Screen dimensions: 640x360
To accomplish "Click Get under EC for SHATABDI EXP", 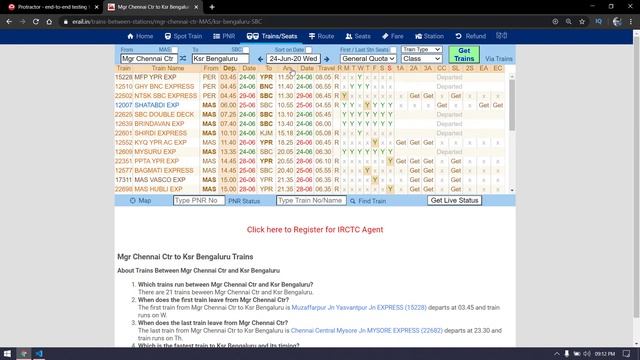I will (x=498, y=105).
